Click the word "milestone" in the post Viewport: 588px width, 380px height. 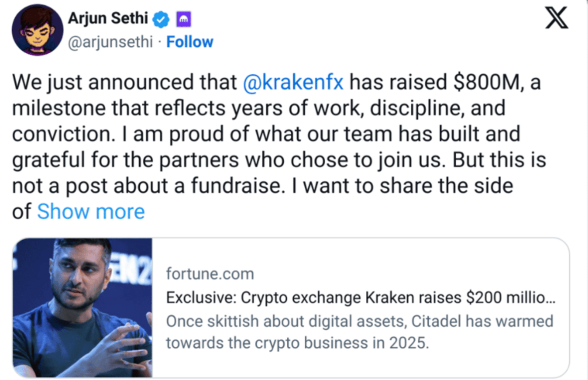(x=58, y=108)
